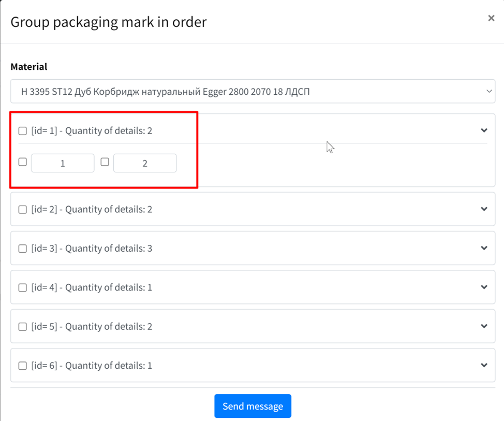Check the id 2 group checkbox

click(23, 210)
